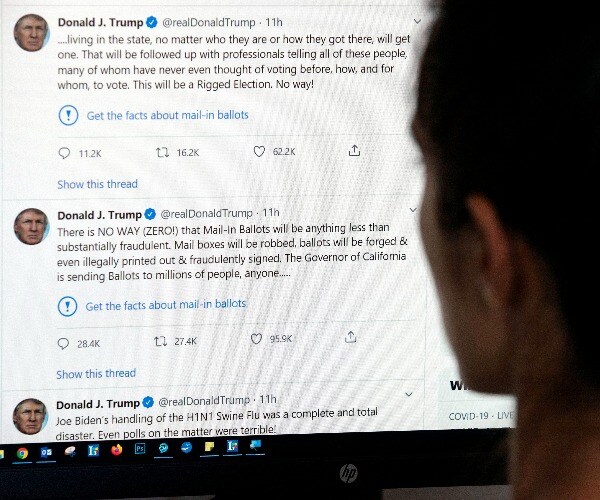This screenshot has width=600, height=500.
Task: Like the tweet with 62.2K likes
Action: 259,151
